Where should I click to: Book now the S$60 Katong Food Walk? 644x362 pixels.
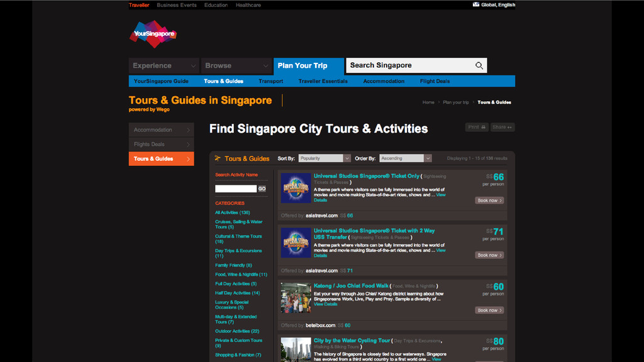[x=489, y=310]
